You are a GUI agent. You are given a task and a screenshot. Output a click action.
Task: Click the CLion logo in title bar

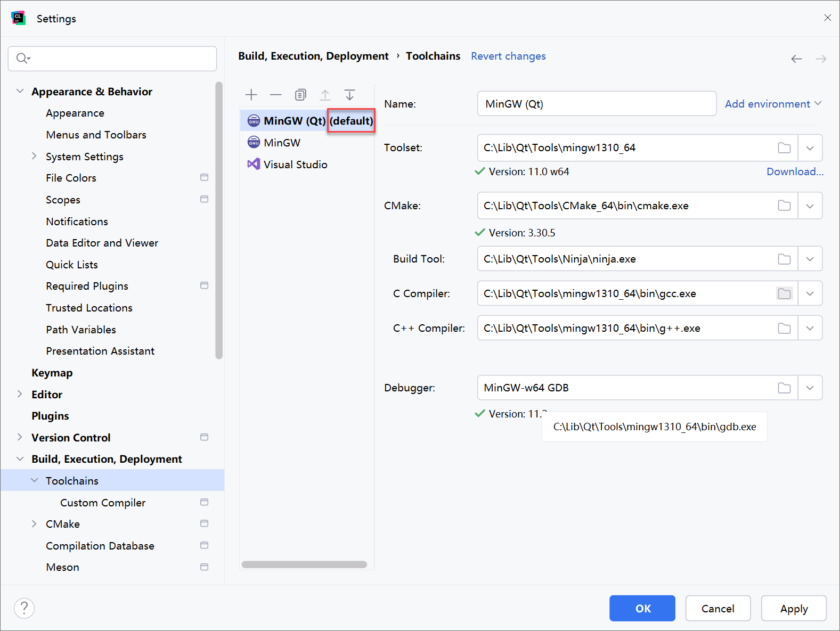[18, 18]
